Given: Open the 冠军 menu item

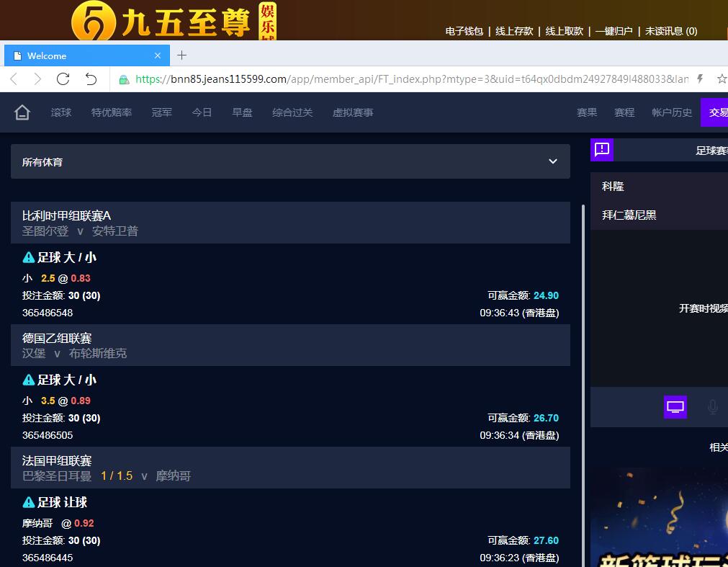Looking at the screenshot, I should click(x=161, y=112).
